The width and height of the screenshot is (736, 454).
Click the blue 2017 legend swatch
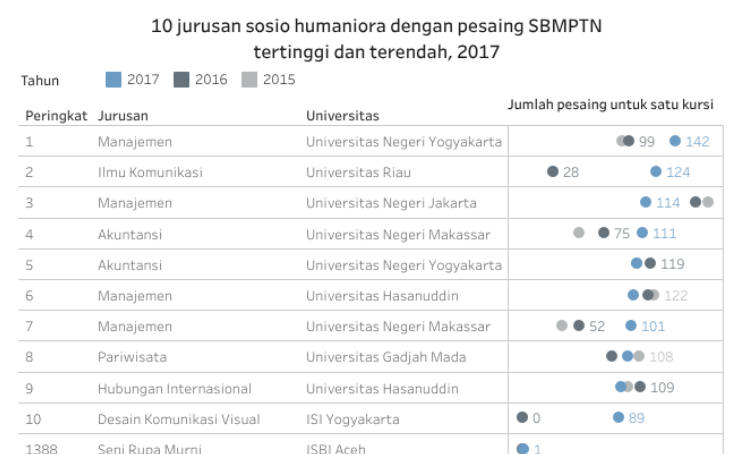coord(114,79)
